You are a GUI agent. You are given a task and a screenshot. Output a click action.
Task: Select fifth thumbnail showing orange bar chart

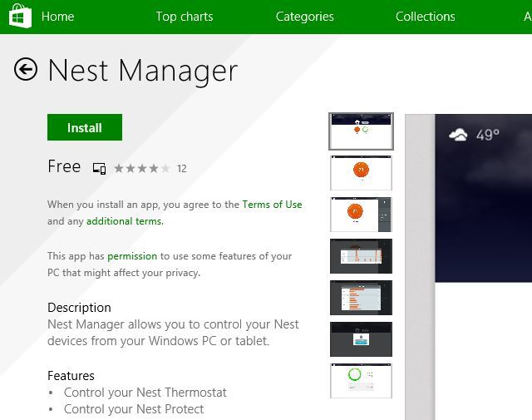[361, 298]
